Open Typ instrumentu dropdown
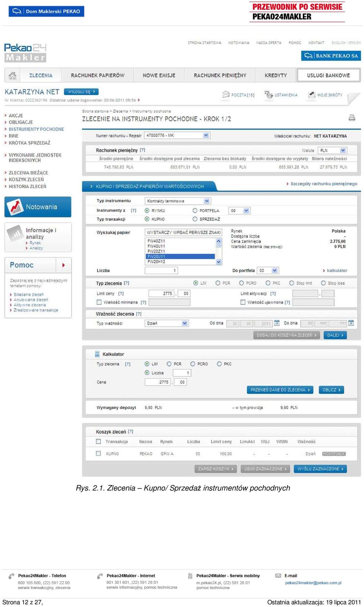The width and height of the screenshot is (364, 607). [178, 201]
